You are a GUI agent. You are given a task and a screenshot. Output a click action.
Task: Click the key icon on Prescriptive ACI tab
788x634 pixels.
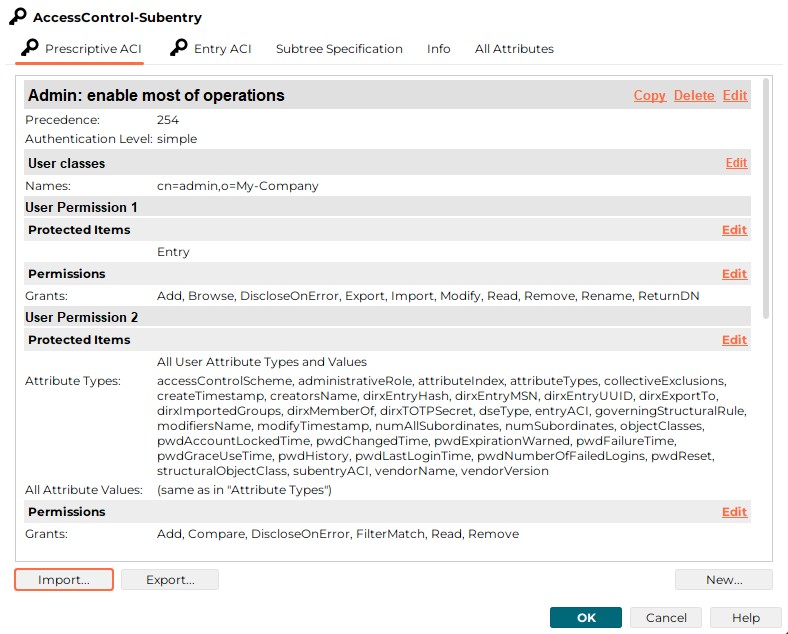click(30, 48)
